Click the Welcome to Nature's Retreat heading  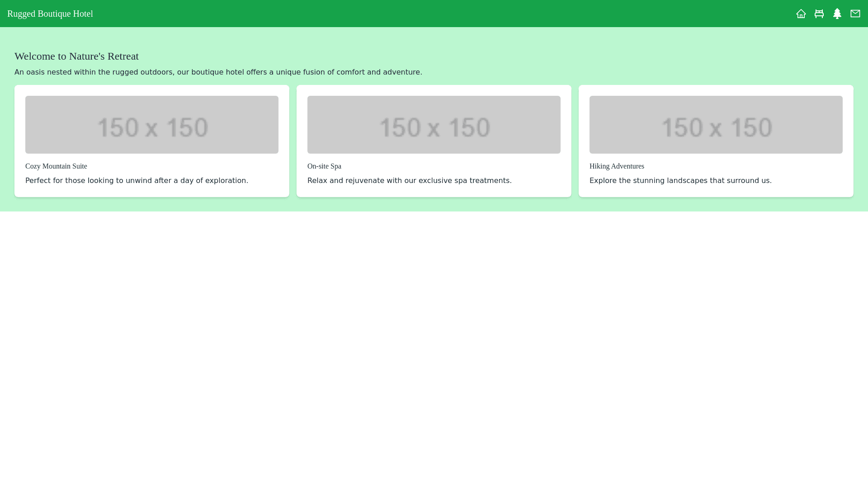click(76, 56)
